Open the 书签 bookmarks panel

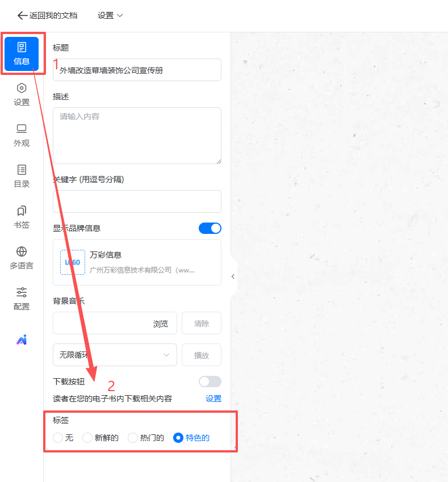click(22, 217)
